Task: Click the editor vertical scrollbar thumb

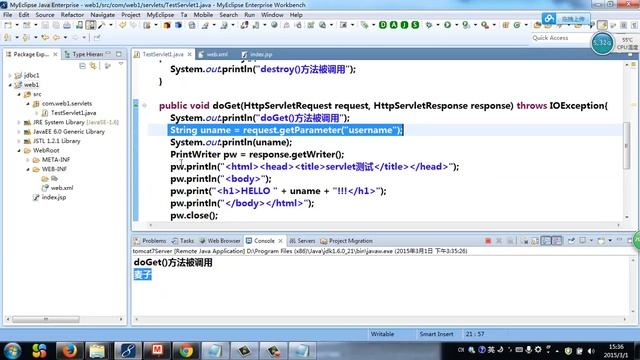Action: (627, 145)
